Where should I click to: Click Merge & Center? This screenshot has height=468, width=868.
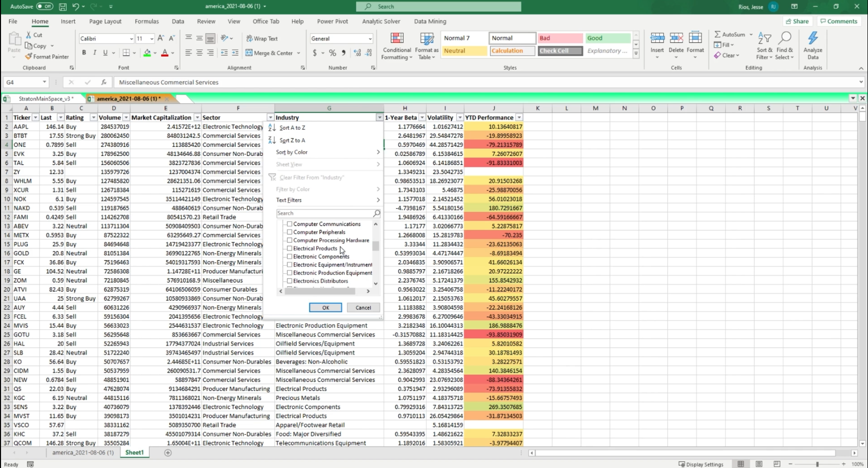(273, 53)
